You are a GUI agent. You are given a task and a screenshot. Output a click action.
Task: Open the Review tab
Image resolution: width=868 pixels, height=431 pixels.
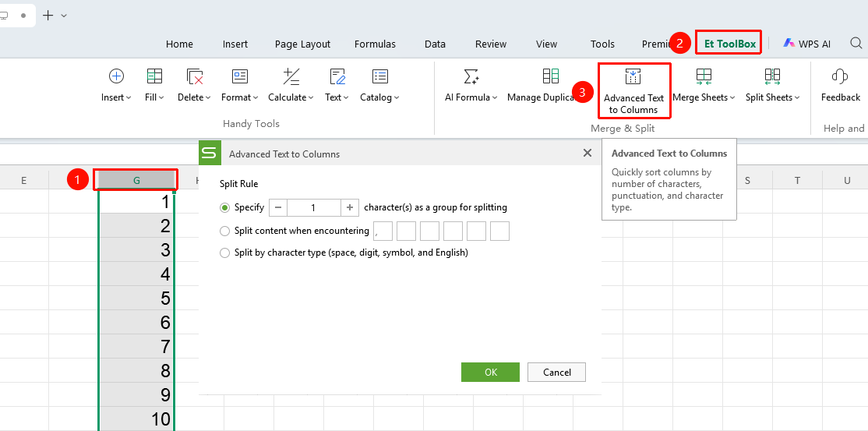pos(491,44)
